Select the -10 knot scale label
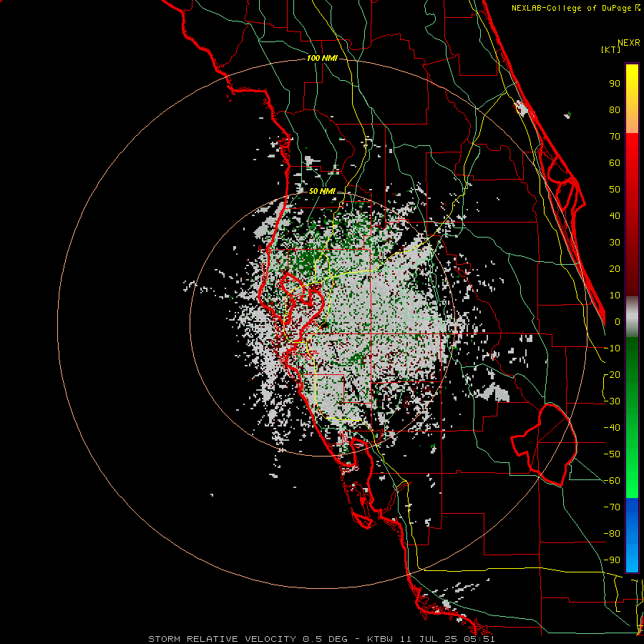This screenshot has width=644, height=644. 612,348
